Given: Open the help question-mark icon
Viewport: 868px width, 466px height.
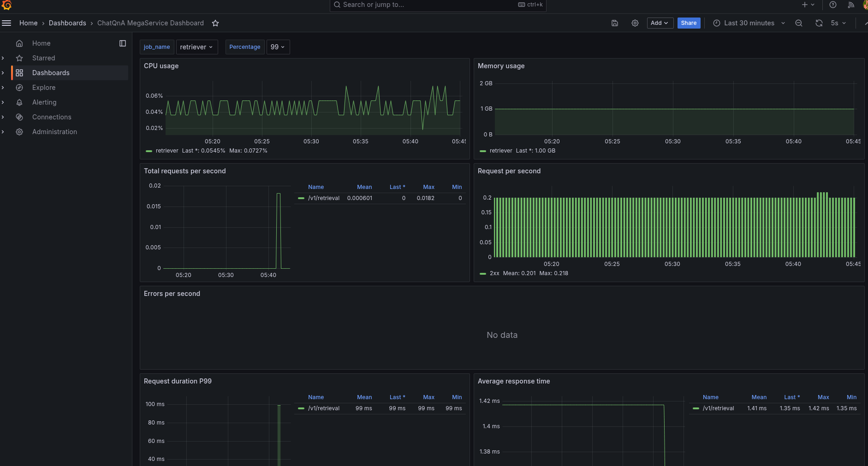Looking at the screenshot, I should (x=833, y=5).
